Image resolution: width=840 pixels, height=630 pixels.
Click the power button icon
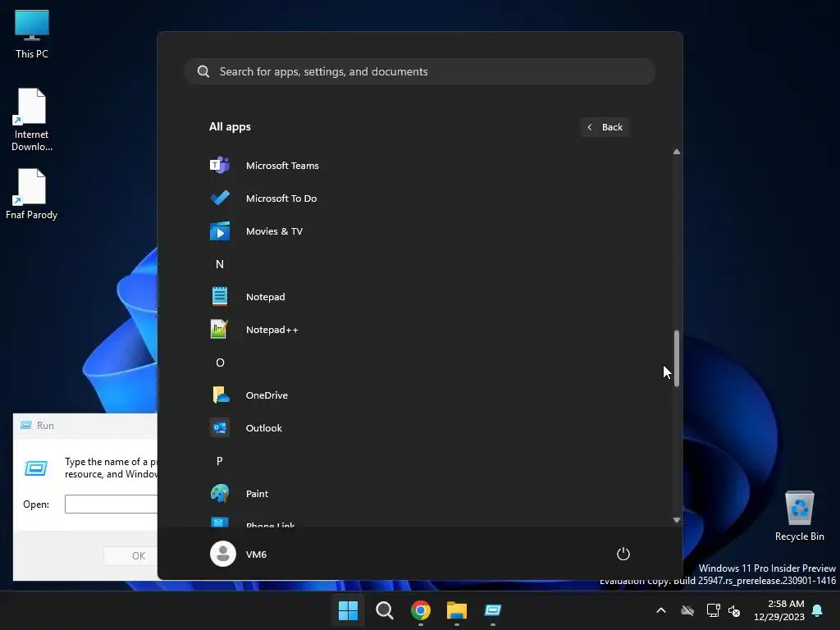point(623,554)
